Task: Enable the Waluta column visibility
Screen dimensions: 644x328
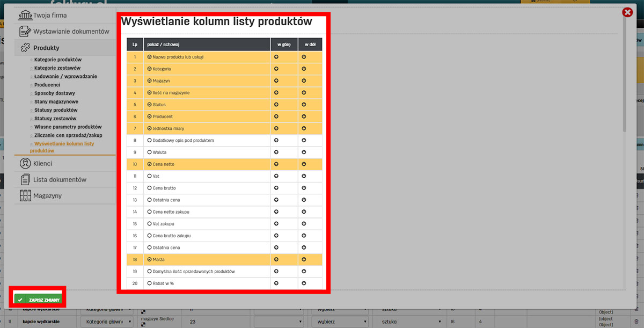Action: [x=149, y=152]
